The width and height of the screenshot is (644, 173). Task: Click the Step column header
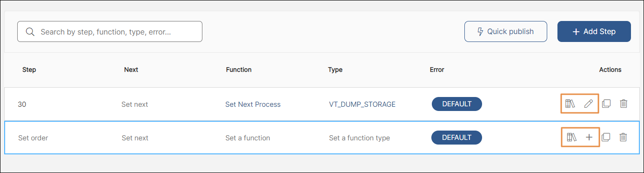[x=29, y=69]
